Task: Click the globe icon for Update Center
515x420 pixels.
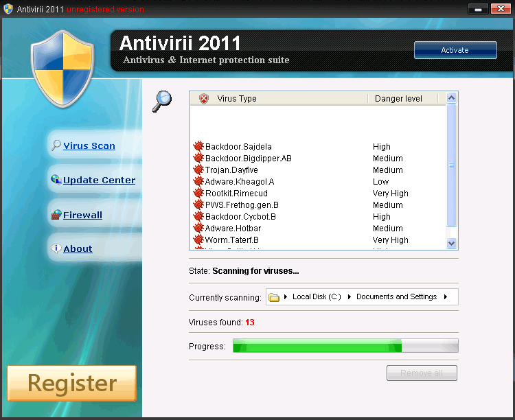Action: (x=56, y=180)
